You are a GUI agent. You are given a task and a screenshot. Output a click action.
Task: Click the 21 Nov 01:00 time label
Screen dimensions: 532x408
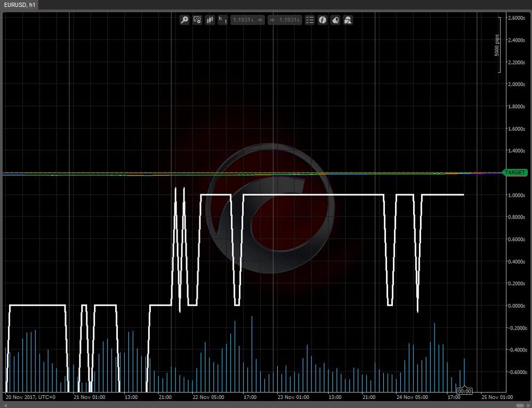[89, 397]
